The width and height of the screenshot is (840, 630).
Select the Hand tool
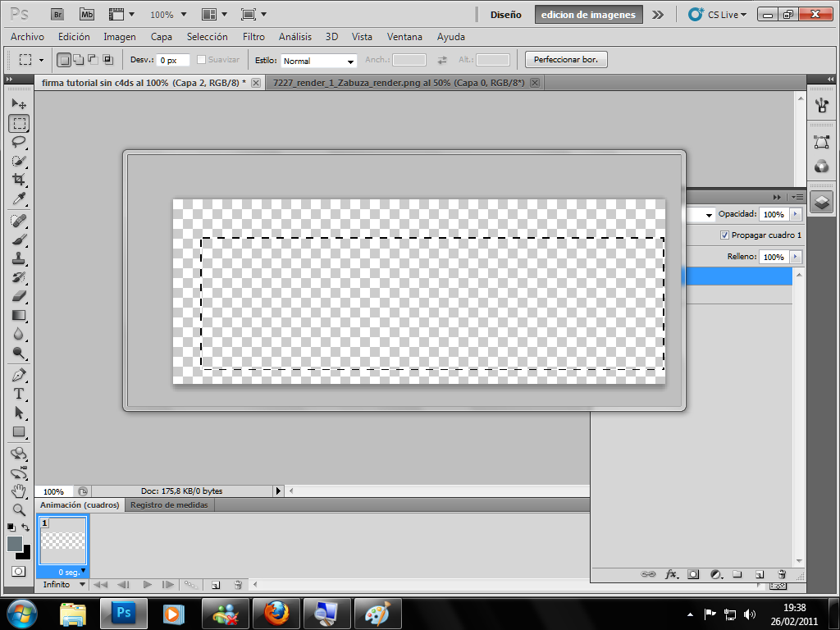click(x=19, y=491)
